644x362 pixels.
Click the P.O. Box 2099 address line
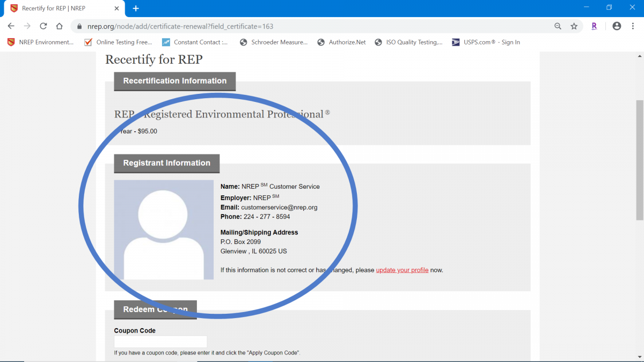pos(240,242)
